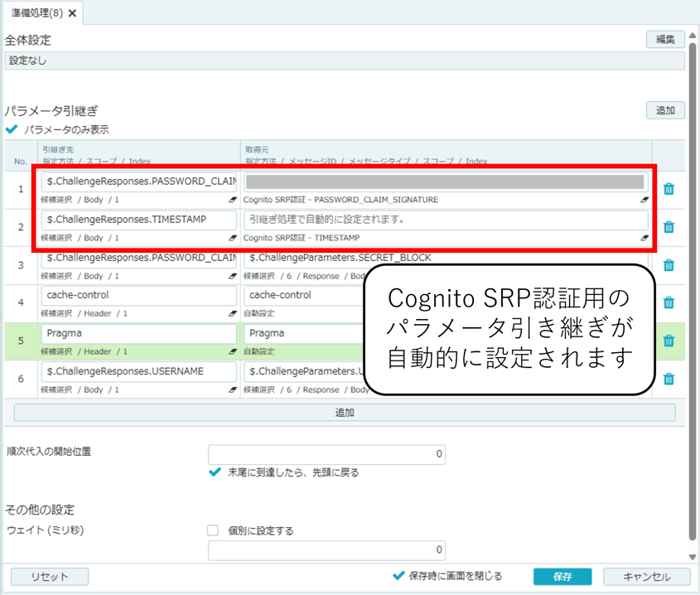Click Cognito SRP認証 - TIMESTAMP text
The width and height of the screenshot is (700, 595).
[x=302, y=238]
